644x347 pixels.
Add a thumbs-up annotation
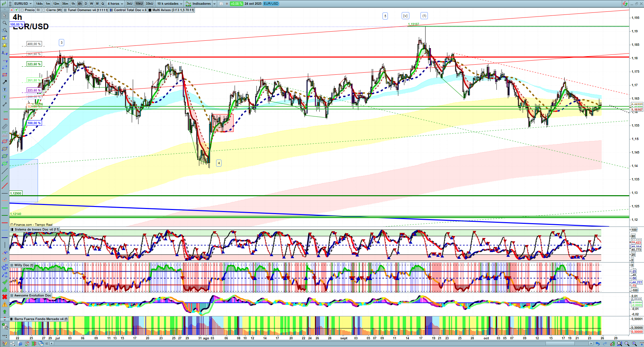click(x=5, y=289)
